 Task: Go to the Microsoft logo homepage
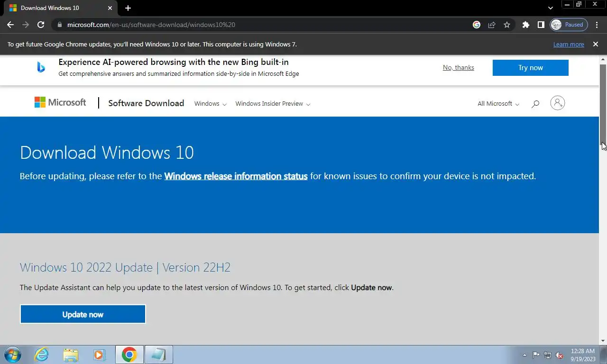click(x=60, y=102)
